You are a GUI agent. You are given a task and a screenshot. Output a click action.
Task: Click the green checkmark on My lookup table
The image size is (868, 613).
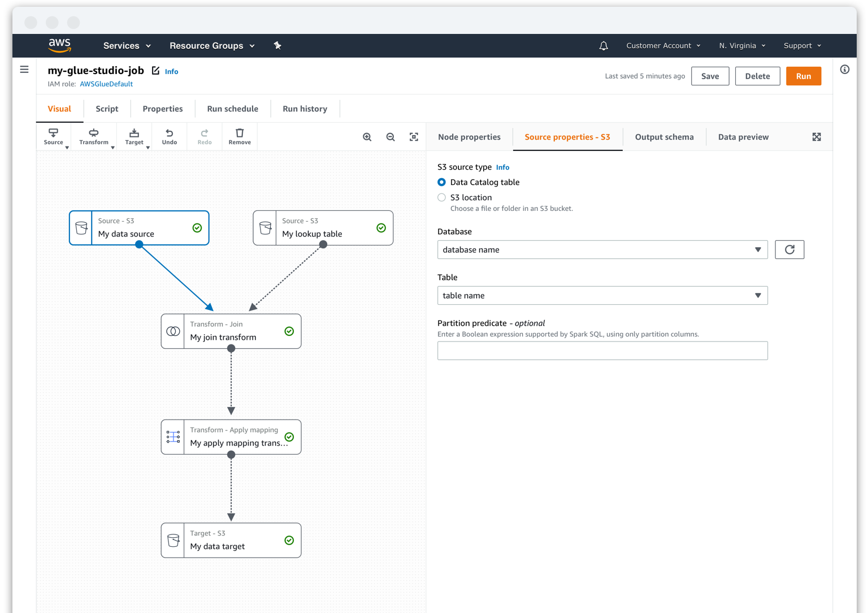(x=381, y=228)
